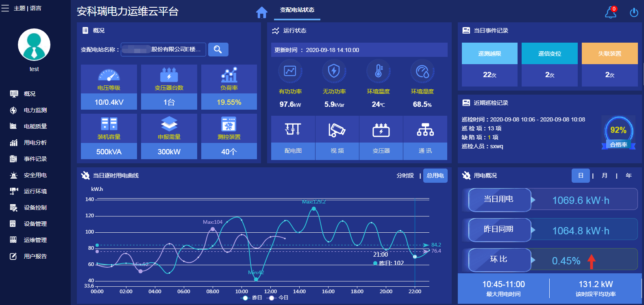Open the notification bell icon
Screen dimensions: 644x305
610,13
